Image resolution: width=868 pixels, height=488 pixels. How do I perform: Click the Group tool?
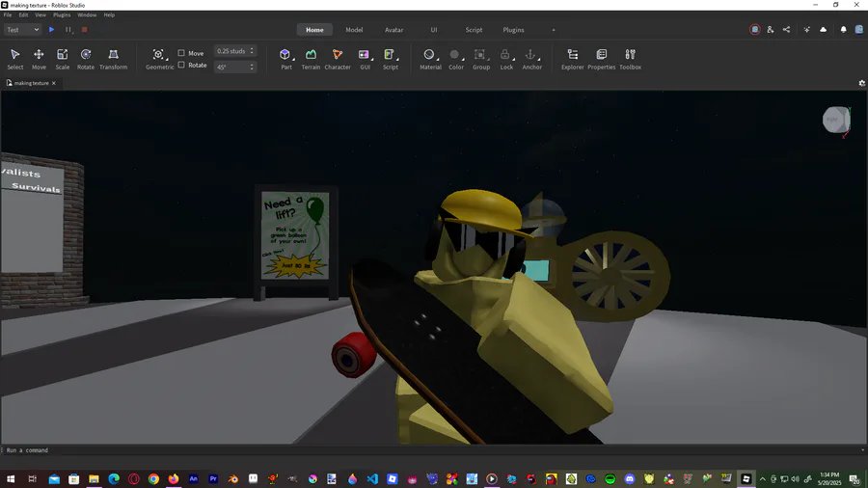(x=479, y=55)
